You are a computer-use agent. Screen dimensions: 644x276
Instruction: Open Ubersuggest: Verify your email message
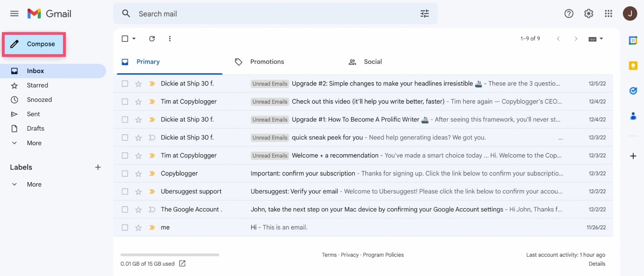[363, 192]
